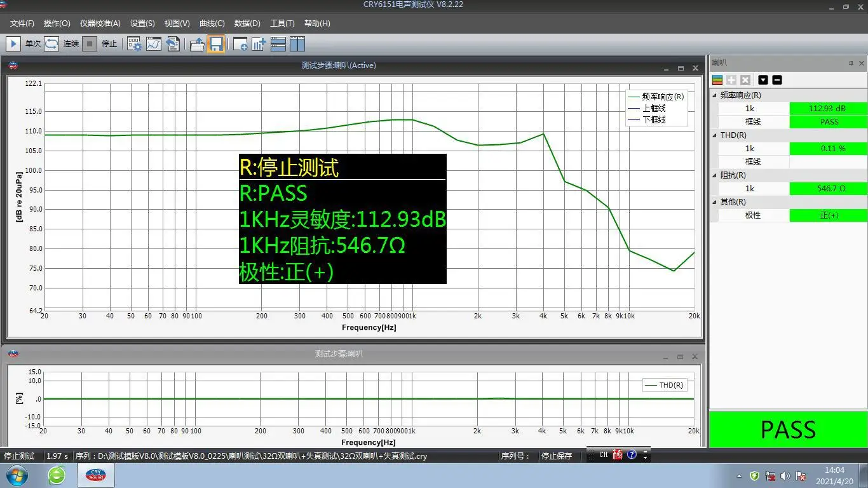Click the colored bars icon in results panel

click(x=717, y=80)
